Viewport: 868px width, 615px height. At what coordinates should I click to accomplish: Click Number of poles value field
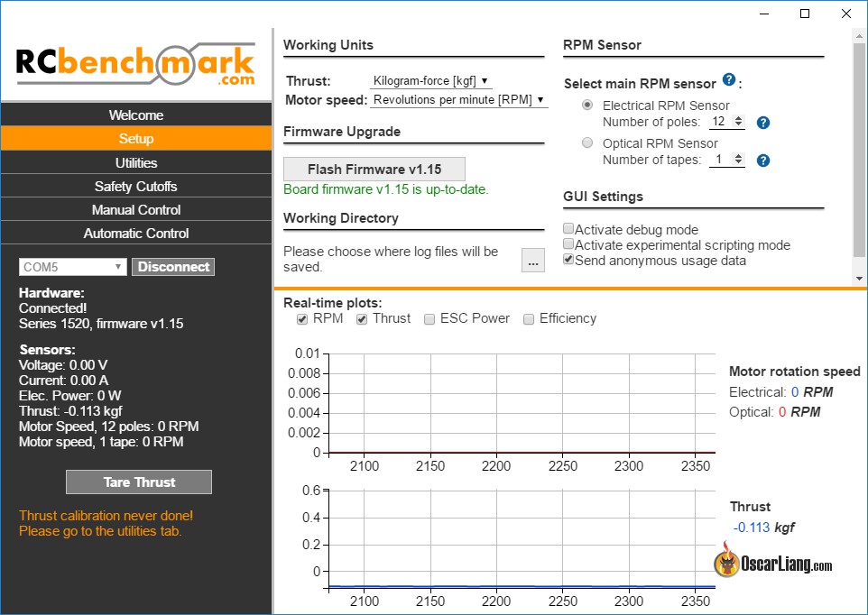click(721, 121)
